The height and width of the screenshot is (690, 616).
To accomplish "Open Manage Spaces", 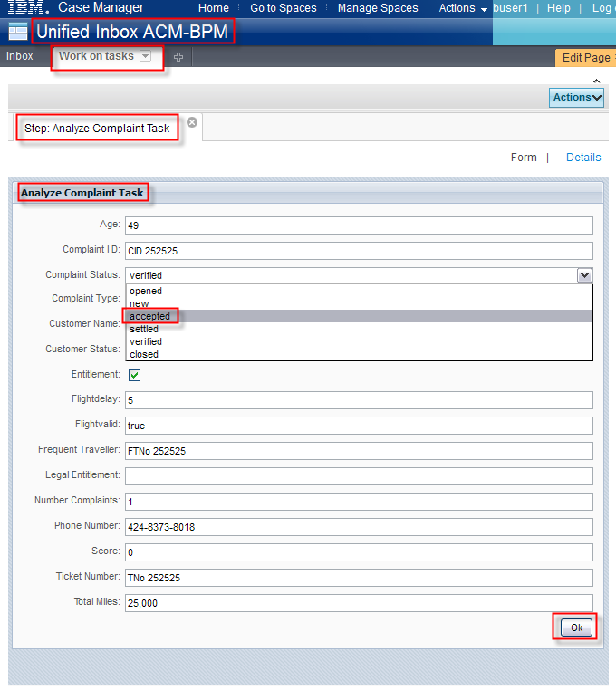I will 378,8.
